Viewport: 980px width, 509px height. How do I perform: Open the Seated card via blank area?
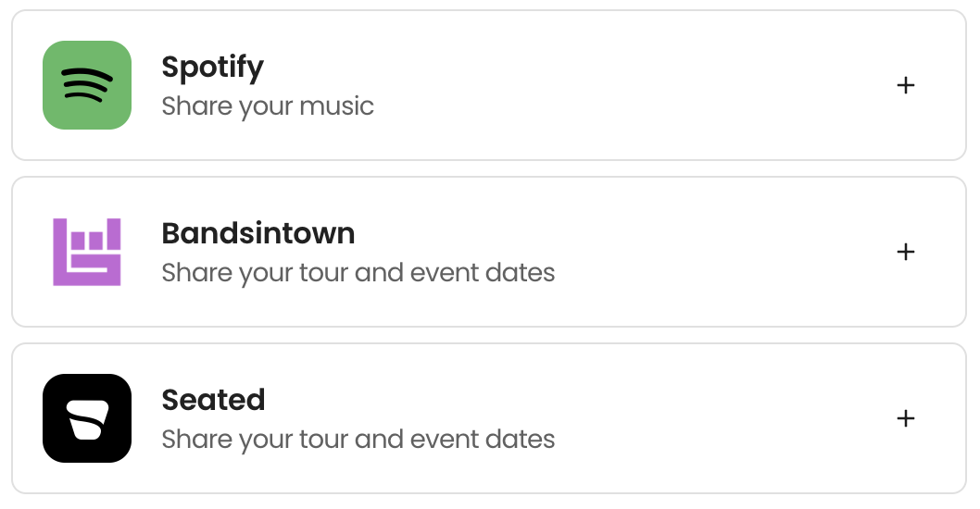(719, 418)
